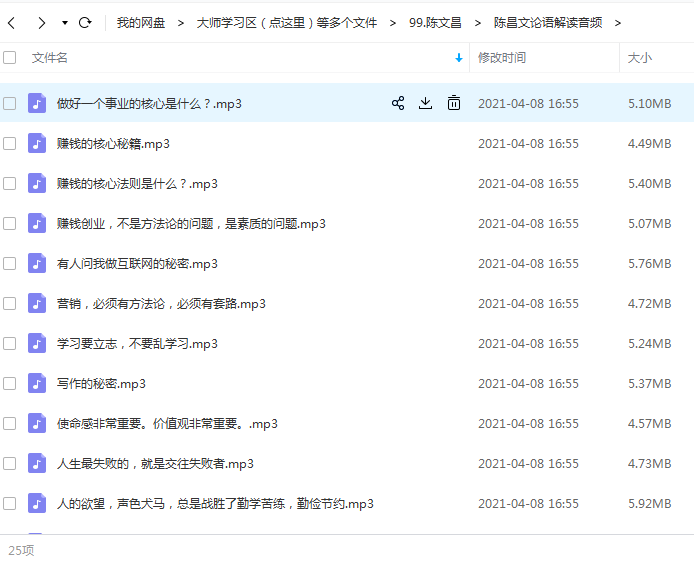694x562 pixels.
Task: Select file 学习要立志，不要乱学习.mp3
Action: click(137, 344)
